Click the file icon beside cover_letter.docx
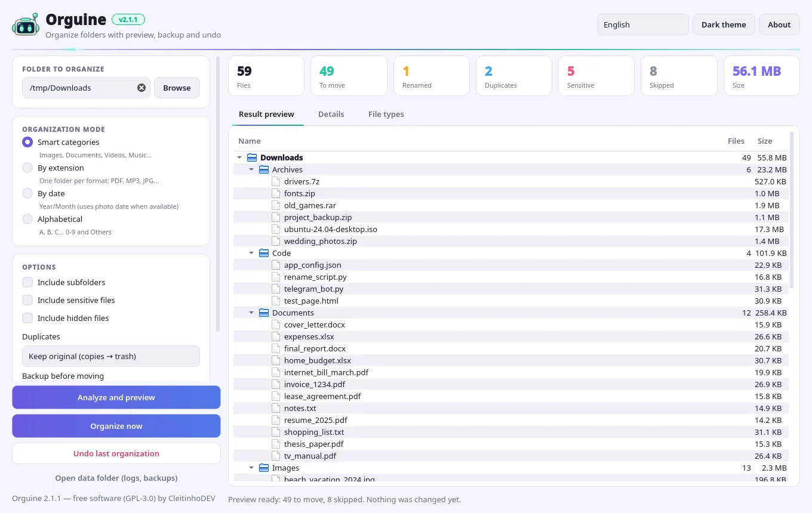812x513 pixels. (276, 325)
